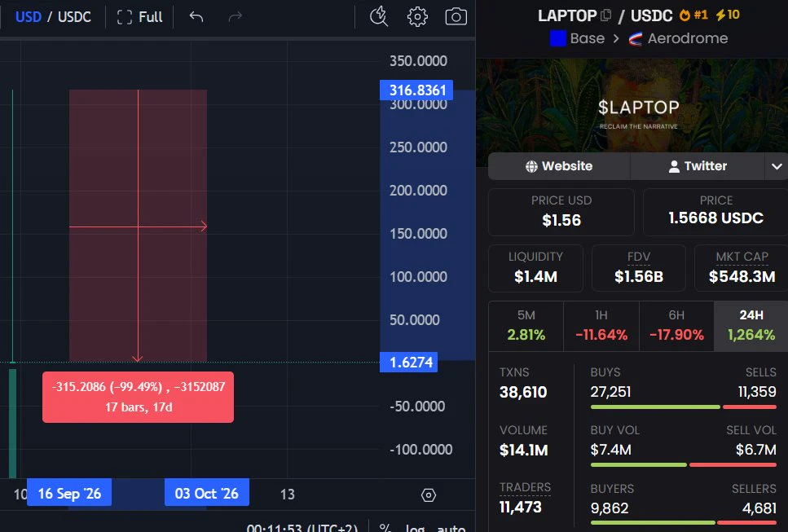Viewport: 788px width, 532px height.
Task: Switch chart to USDC pricing
Action: coord(74,16)
